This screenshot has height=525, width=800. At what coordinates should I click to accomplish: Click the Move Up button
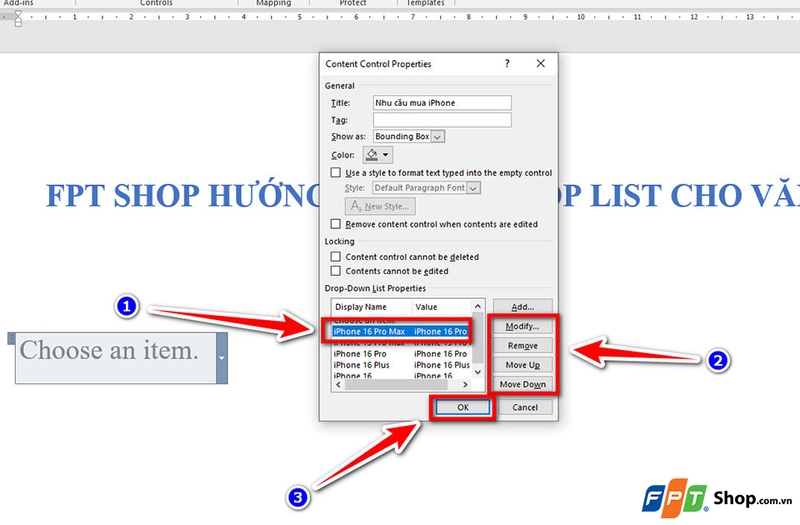522,365
